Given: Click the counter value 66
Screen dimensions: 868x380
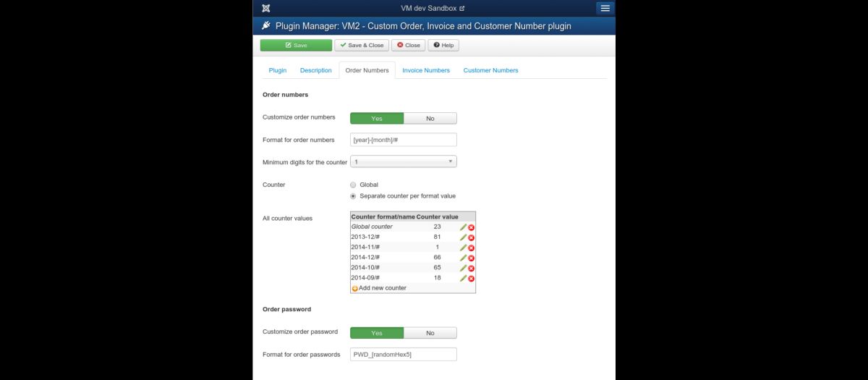Looking at the screenshot, I should [x=438, y=258].
